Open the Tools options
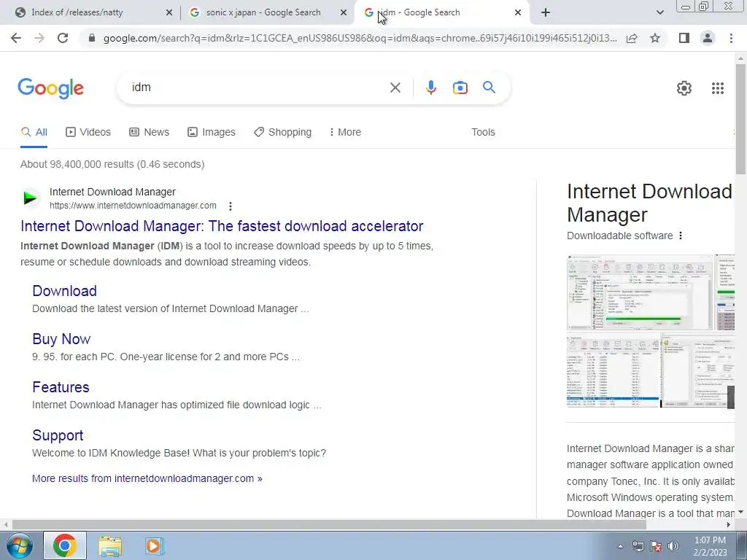747x560 pixels. (x=483, y=132)
